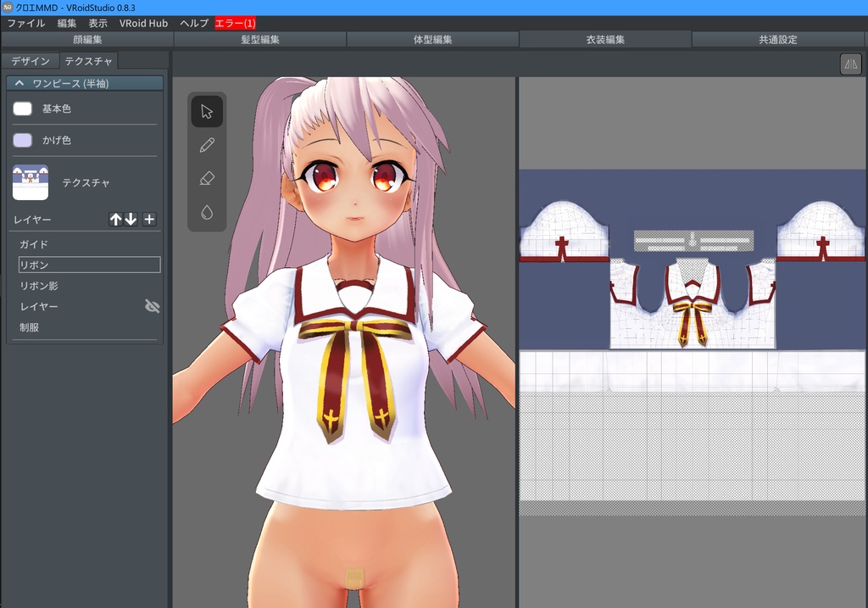This screenshot has width=868, height=608.
Task: Move selected layer up with arrow icon
Action: (116, 219)
